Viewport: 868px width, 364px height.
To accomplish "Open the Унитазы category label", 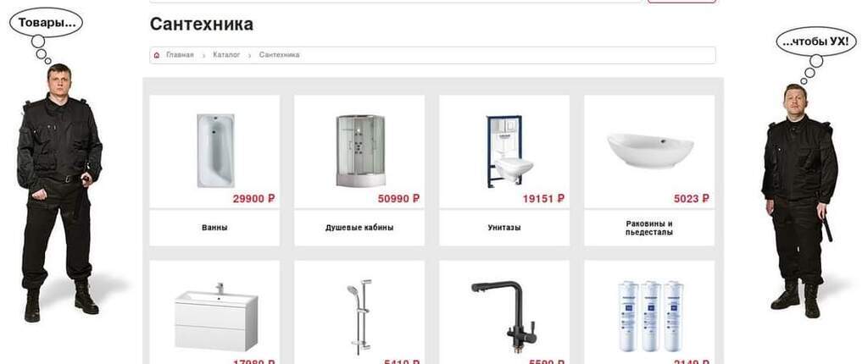I will pos(504,228).
